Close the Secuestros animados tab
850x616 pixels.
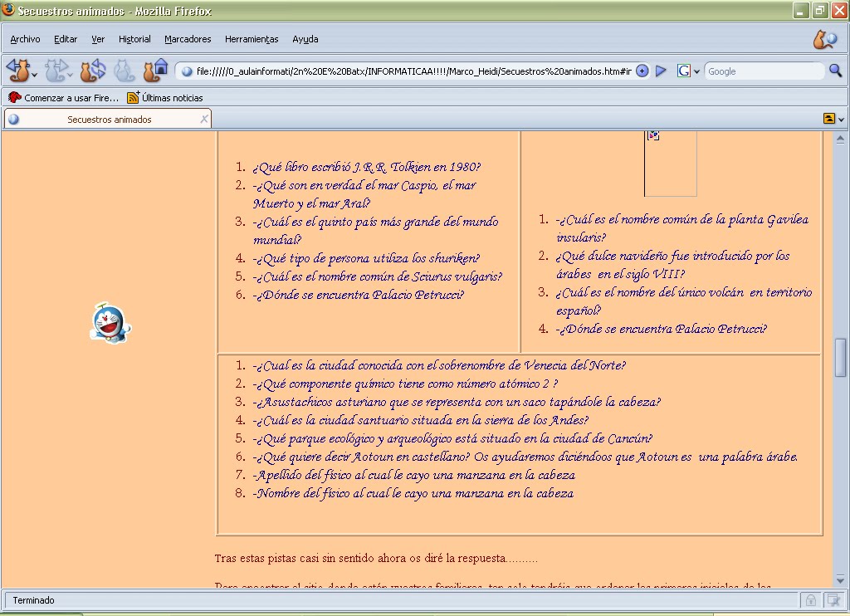[x=204, y=120]
